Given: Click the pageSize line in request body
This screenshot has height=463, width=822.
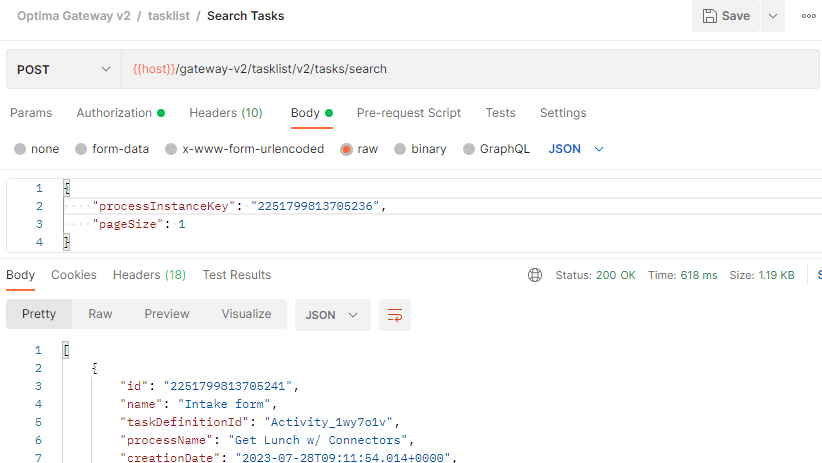Looking at the screenshot, I should pos(139,224).
